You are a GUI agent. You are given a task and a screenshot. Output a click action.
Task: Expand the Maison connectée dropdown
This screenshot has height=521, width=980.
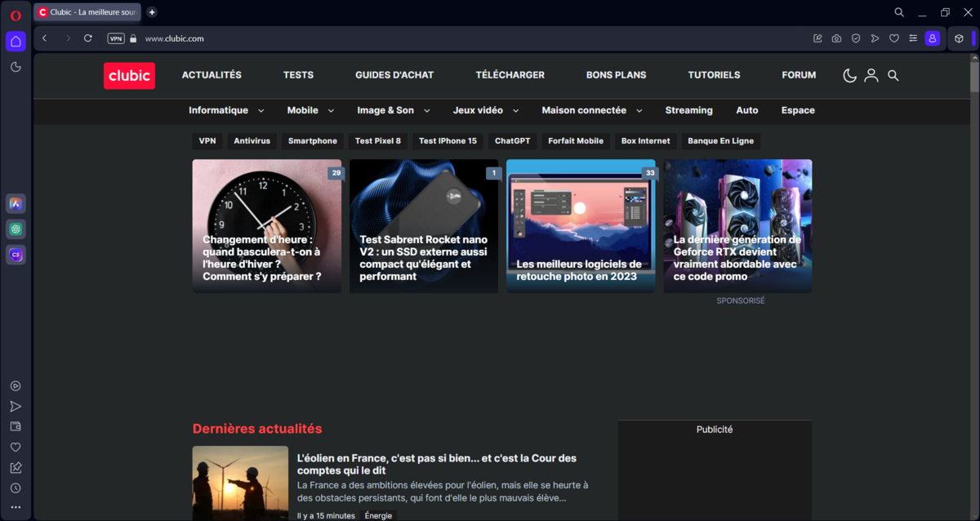tap(591, 110)
